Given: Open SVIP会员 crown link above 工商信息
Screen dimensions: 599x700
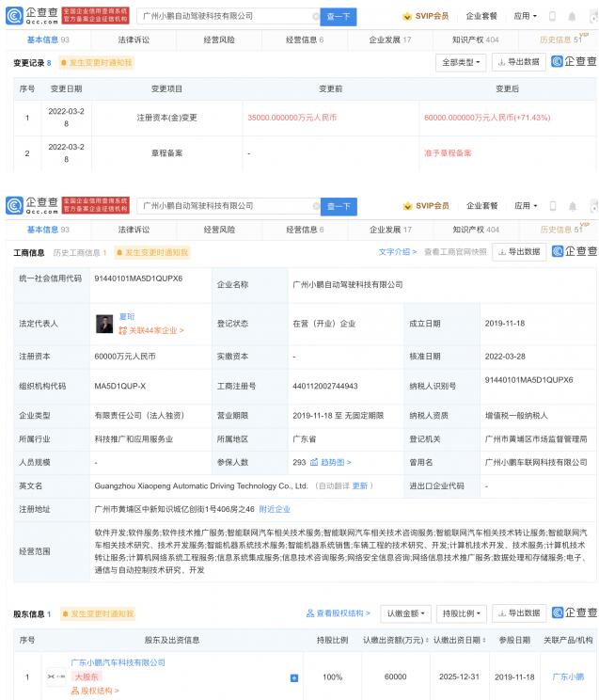Looking at the screenshot, I should (x=426, y=206).
